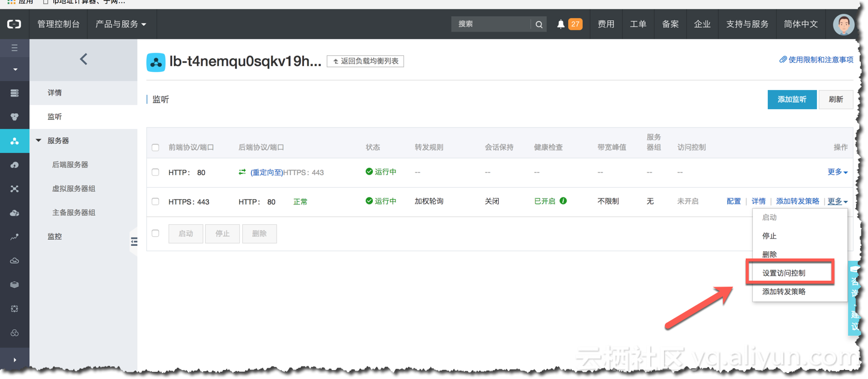
Task: Open 支持与服务 in the top bar
Action: (747, 24)
